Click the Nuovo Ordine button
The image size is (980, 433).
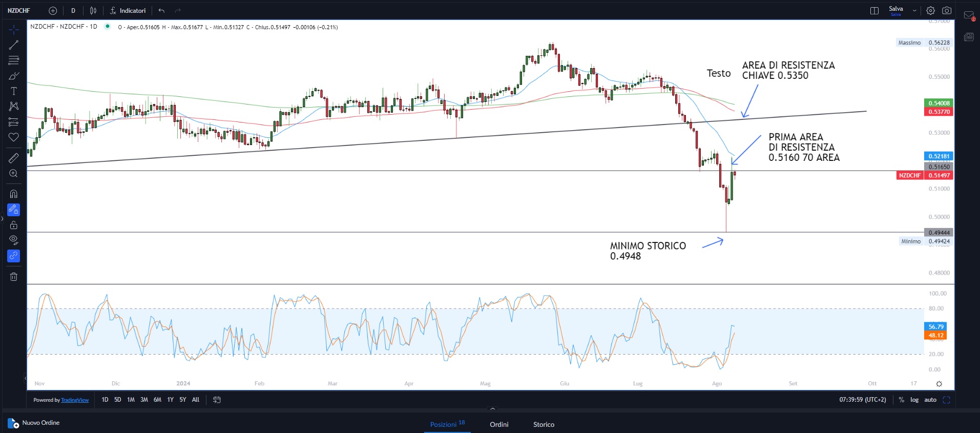[34, 423]
